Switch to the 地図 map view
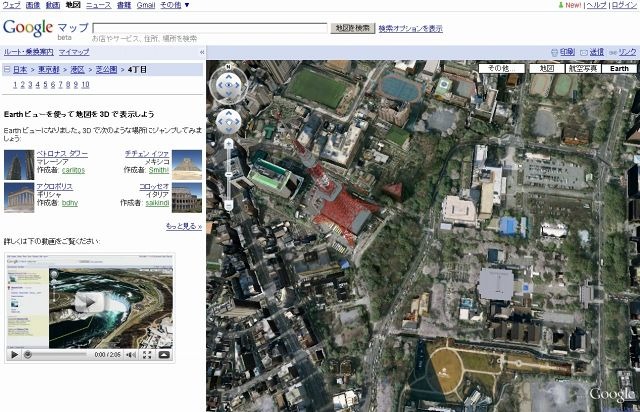The width and height of the screenshot is (640, 412). click(547, 69)
